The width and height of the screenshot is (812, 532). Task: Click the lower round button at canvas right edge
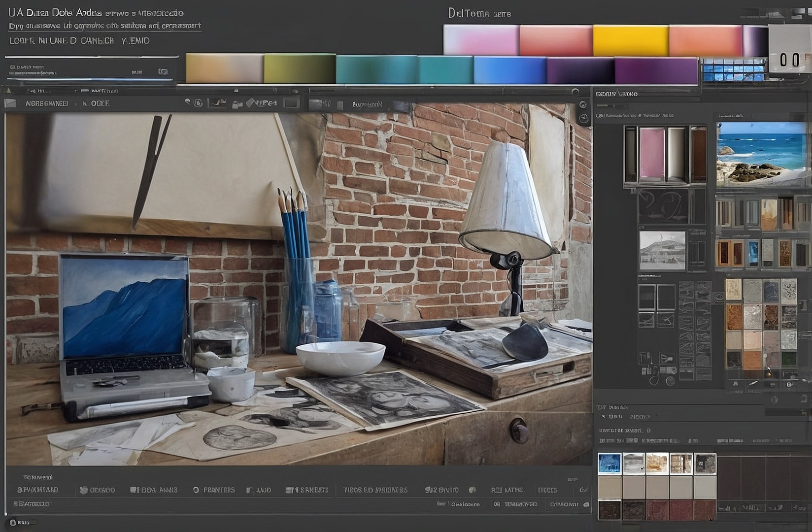(x=584, y=118)
